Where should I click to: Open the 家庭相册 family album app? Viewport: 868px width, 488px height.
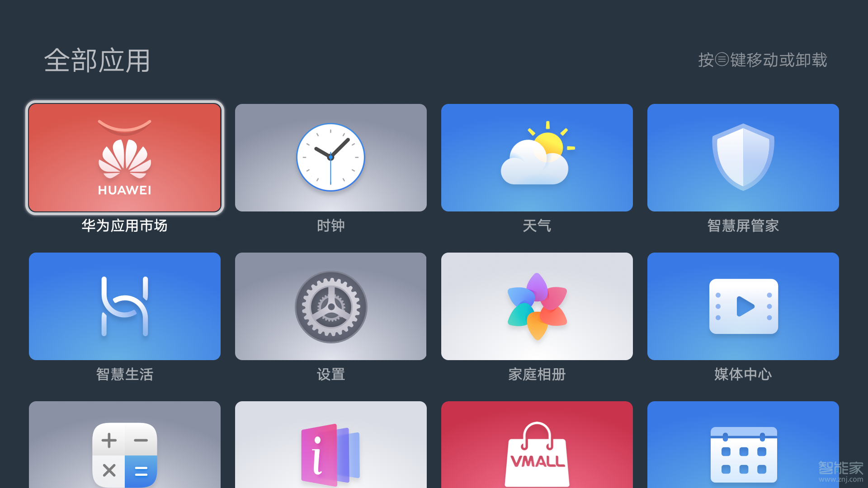click(537, 306)
